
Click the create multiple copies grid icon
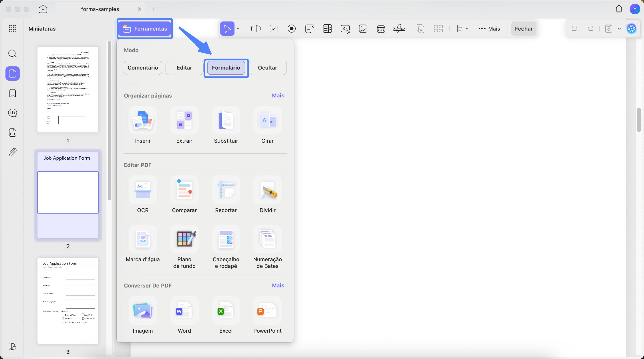click(438, 29)
